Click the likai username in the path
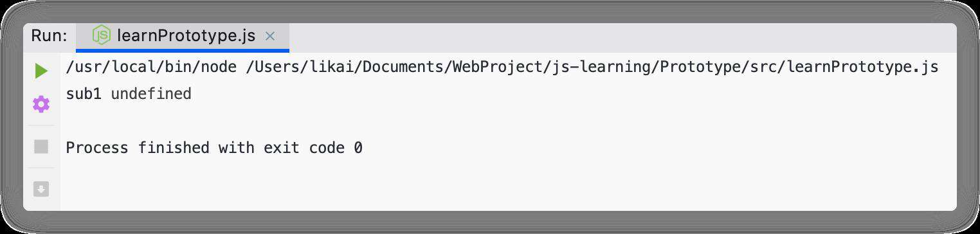Viewport: 980px width, 234px height. (x=330, y=67)
